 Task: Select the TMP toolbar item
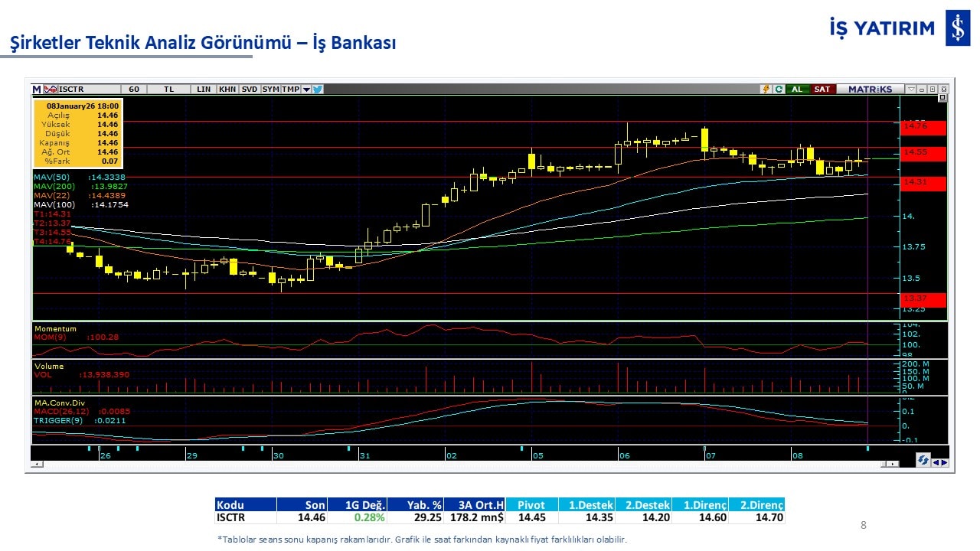pyautogui.click(x=290, y=90)
